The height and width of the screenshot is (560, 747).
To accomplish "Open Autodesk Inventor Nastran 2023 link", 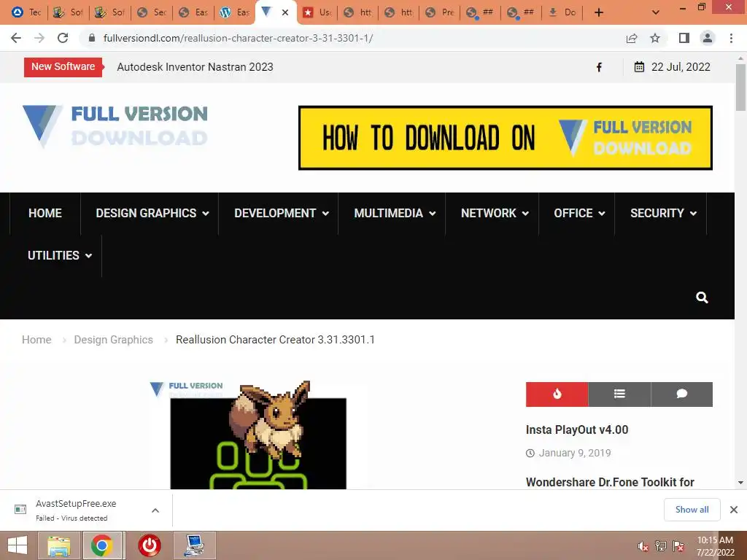I will coord(195,66).
